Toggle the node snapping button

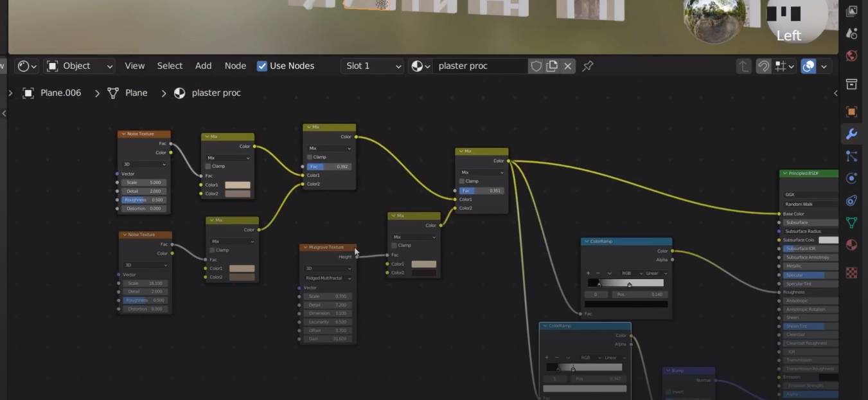pos(763,66)
